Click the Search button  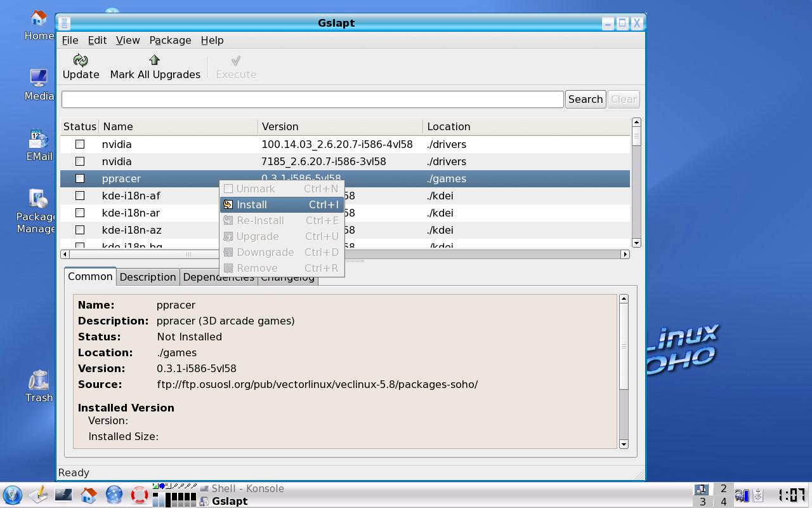pos(585,99)
